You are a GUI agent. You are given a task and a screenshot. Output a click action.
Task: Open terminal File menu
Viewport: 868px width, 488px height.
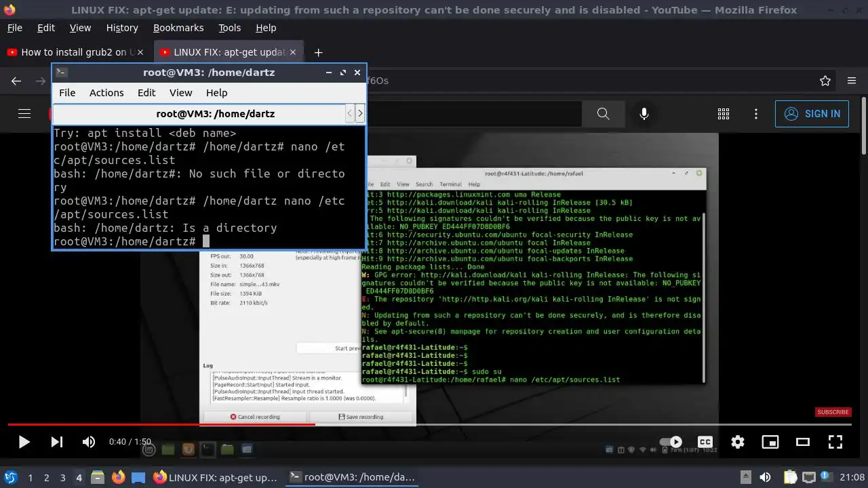pyautogui.click(x=67, y=93)
